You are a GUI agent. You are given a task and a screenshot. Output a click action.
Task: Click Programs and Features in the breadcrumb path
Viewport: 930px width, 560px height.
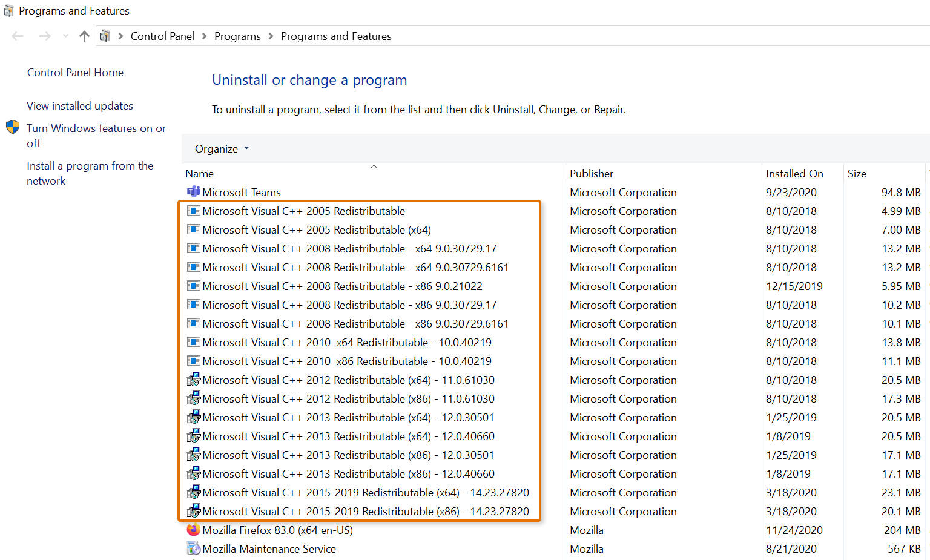click(336, 36)
